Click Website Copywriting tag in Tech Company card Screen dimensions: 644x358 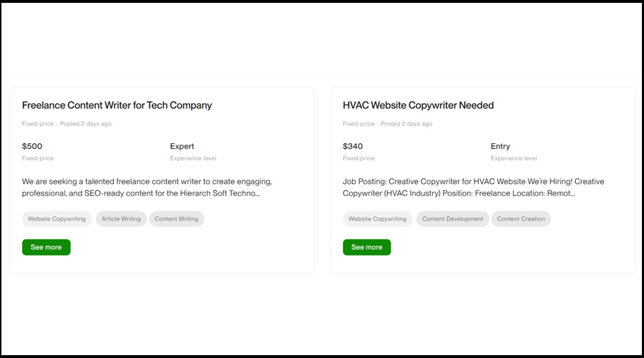point(57,219)
